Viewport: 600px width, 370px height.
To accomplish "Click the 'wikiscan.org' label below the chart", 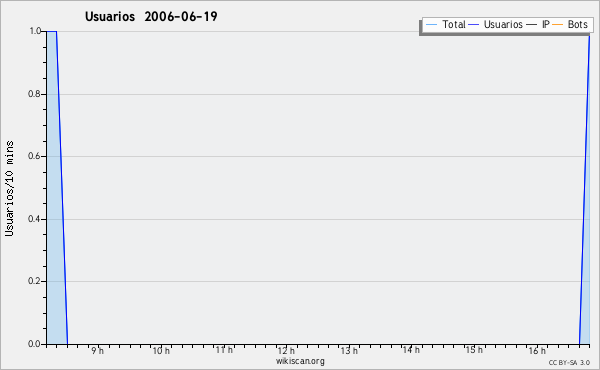I will [300, 361].
